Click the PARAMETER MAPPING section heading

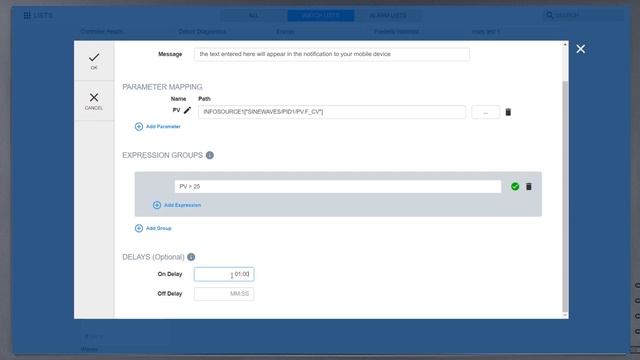point(162,87)
